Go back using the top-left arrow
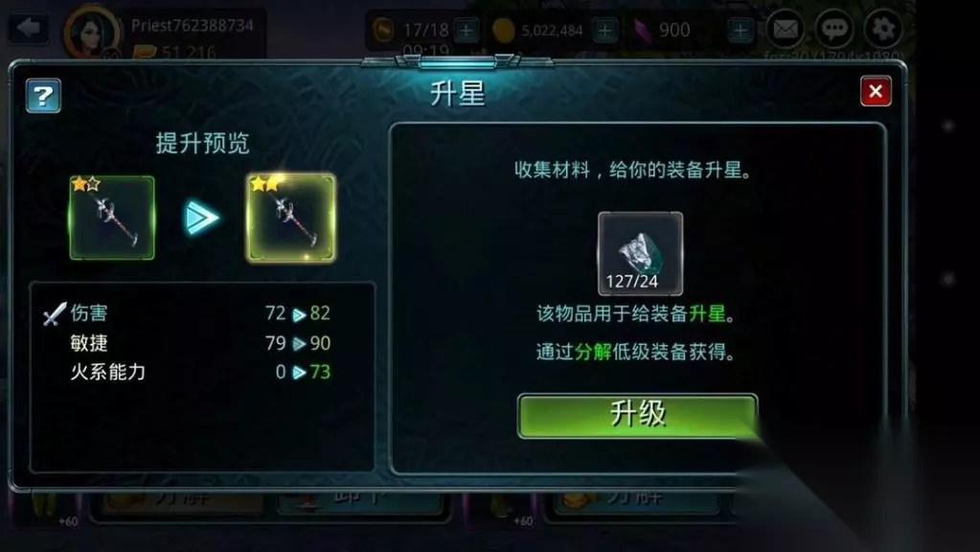This screenshot has height=552, width=980. [28, 28]
